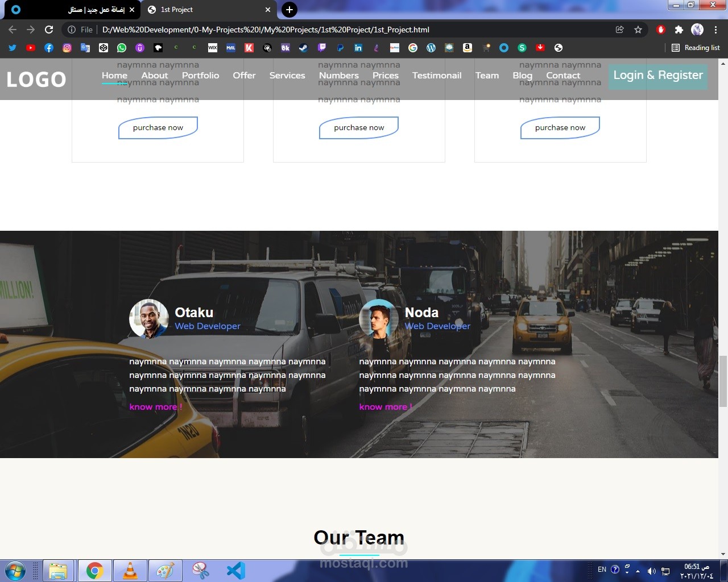Go to Blog nav link
Image resolution: width=728 pixels, height=582 pixels.
(523, 75)
